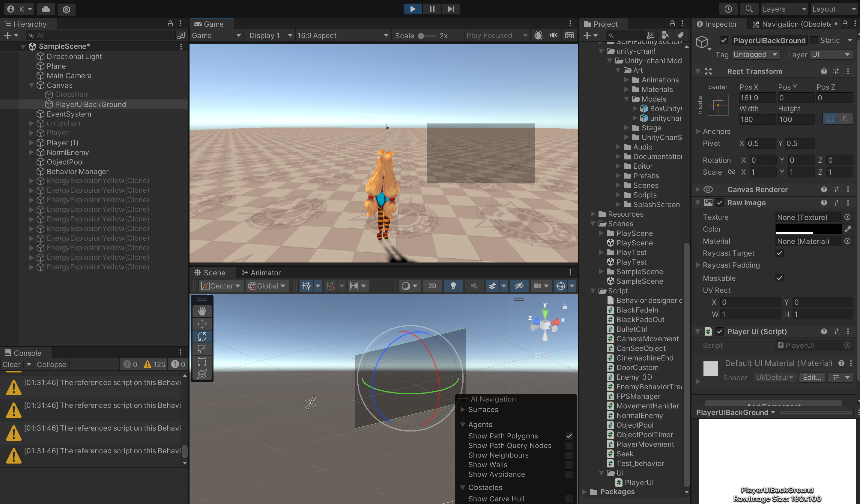
Task: Toggle PlayerUIBackGround active checkbox
Action: (724, 40)
